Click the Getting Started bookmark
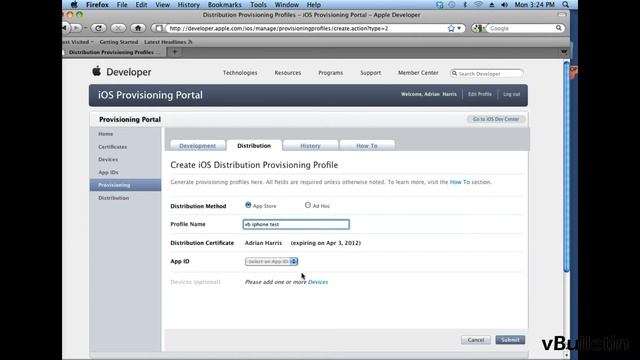The image size is (640, 360). click(119, 42)
